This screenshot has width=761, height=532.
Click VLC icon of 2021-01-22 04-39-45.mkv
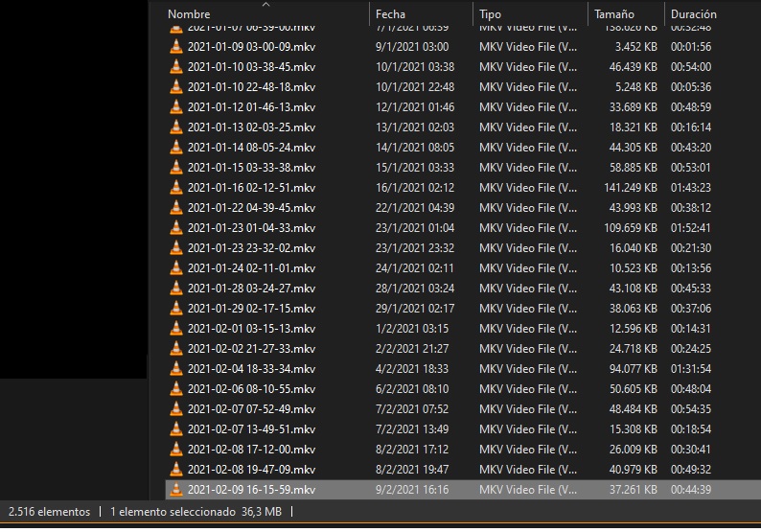(x=176, y=208)
